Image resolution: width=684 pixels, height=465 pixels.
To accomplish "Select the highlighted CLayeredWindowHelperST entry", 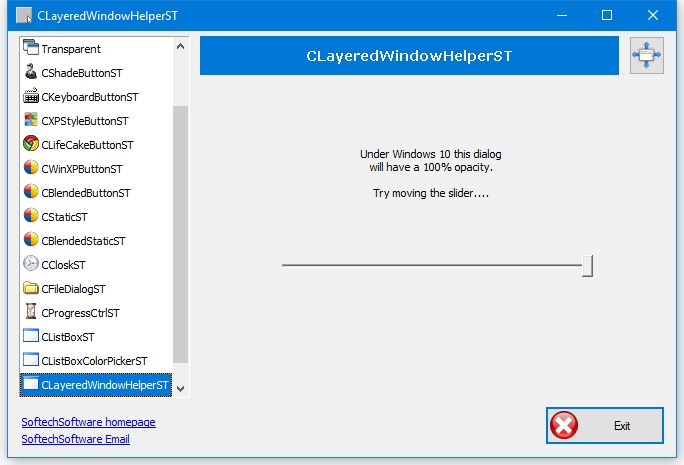I will (x=96, y=385).
